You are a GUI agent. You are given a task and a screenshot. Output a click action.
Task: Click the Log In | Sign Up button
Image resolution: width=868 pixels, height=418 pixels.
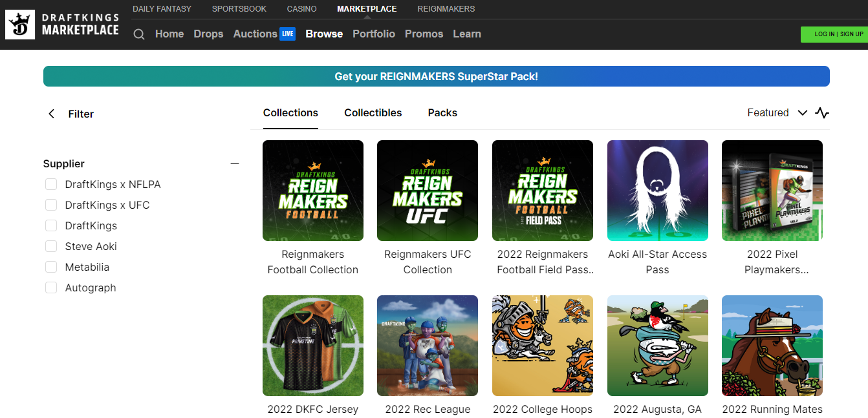(834, 34)
